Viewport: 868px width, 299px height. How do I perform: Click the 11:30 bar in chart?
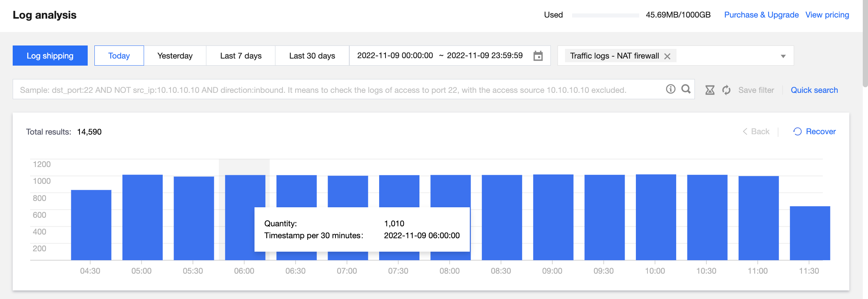click(810, 233)
